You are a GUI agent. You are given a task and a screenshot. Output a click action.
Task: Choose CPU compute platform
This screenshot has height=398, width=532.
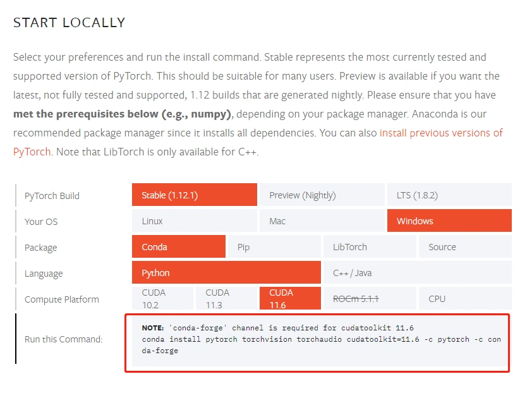[x=465, y=298]
